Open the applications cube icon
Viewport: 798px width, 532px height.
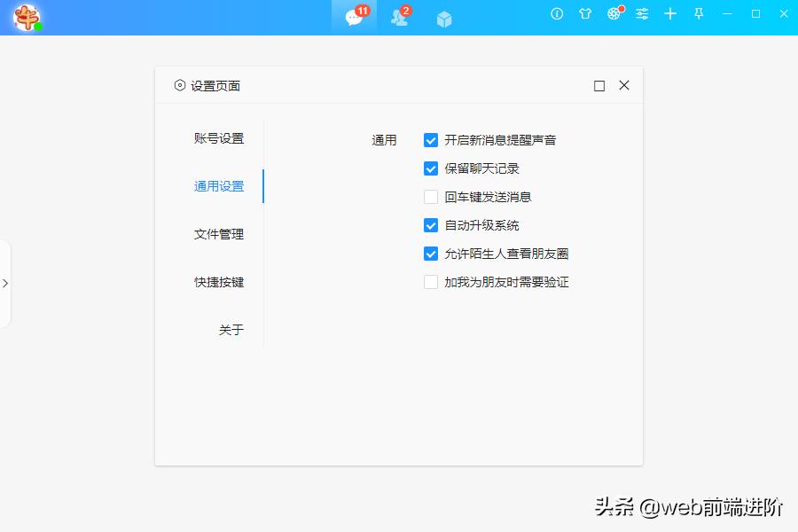pyautogui.click(x=442, y=18)
